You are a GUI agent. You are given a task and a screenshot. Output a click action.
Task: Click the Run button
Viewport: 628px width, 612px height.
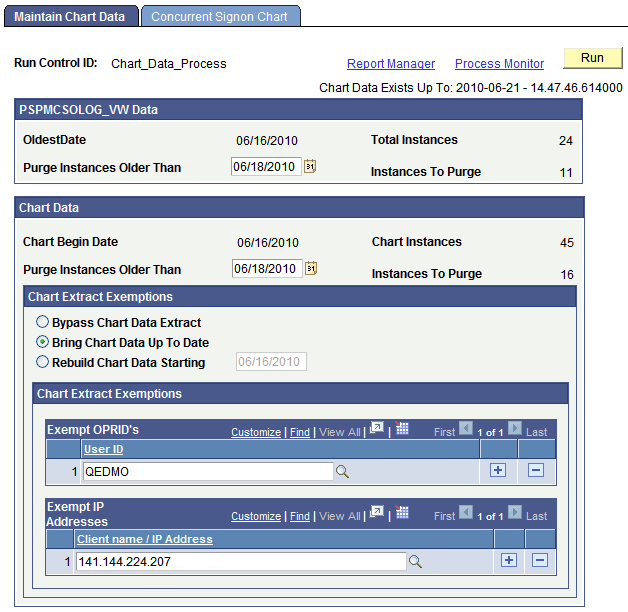click(x=593, y=58)
